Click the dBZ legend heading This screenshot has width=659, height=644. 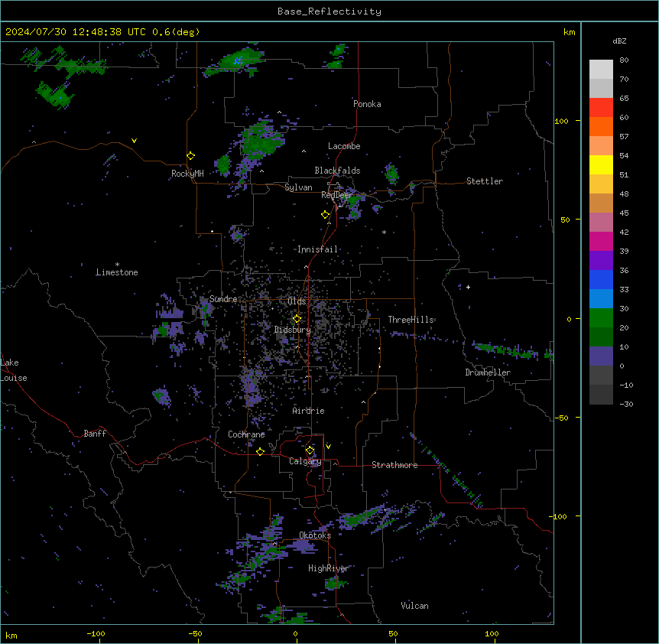619,41
